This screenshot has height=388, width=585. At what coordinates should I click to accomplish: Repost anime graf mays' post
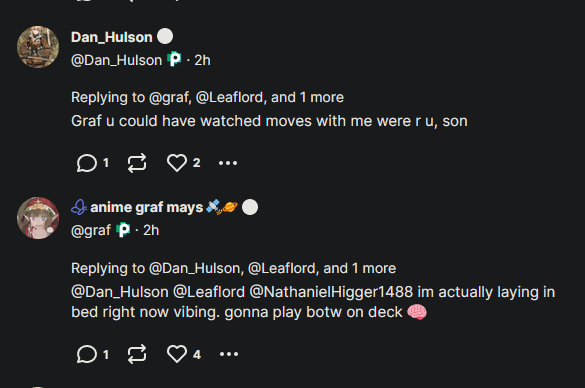137,354
